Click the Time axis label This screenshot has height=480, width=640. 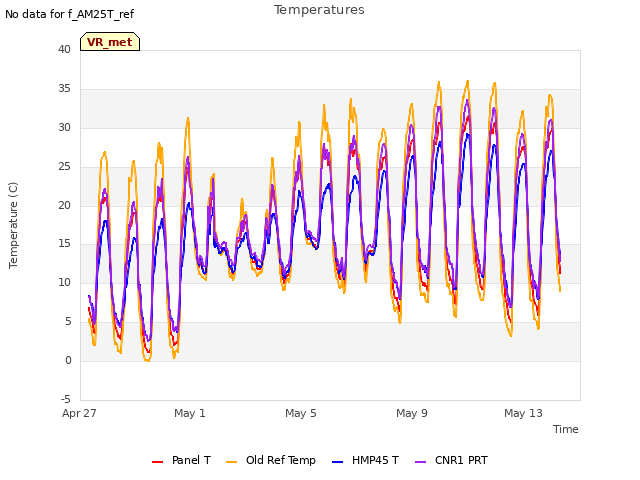click(x=566, y=429)
